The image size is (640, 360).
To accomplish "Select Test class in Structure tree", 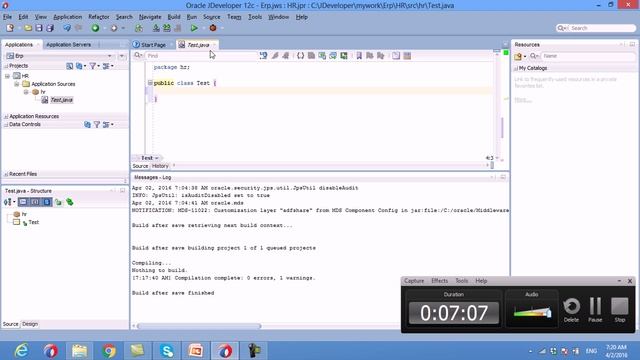I will click(33, 222).
